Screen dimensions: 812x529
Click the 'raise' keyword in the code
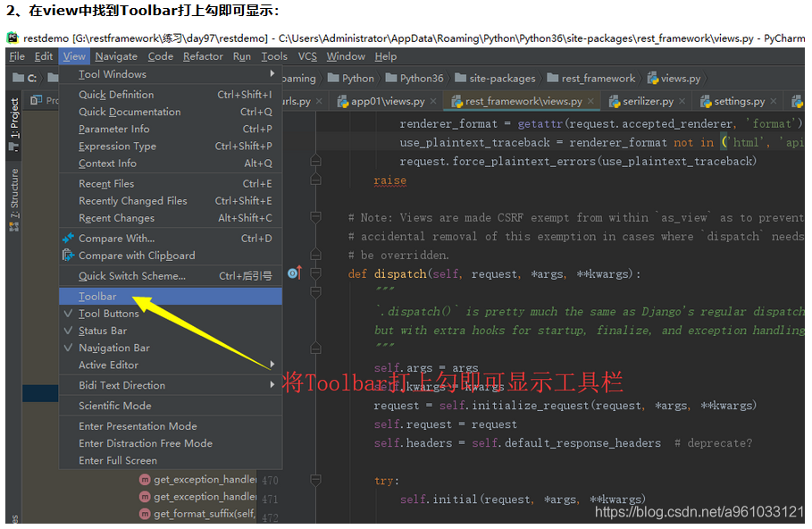(x=390, y=181)
